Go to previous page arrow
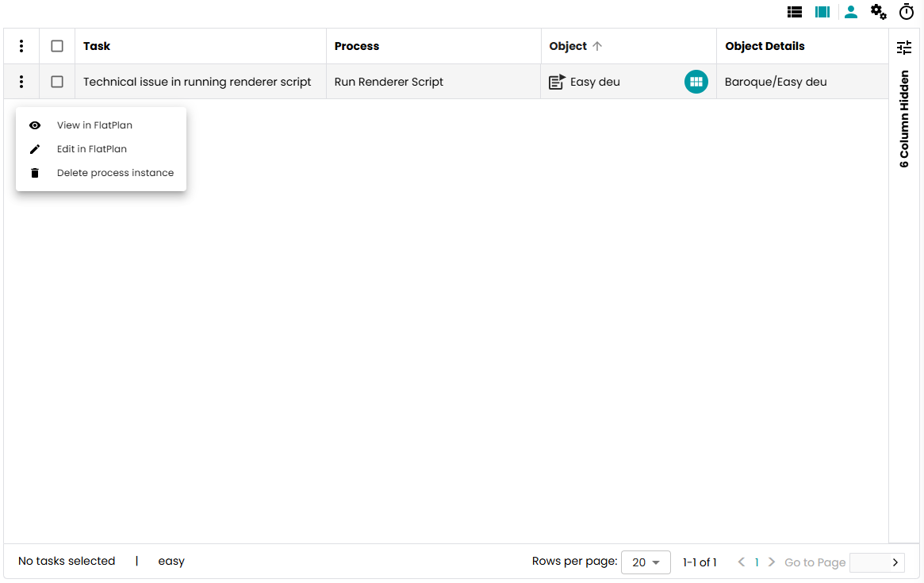The image size is (924, 583). tap(742, 562)
